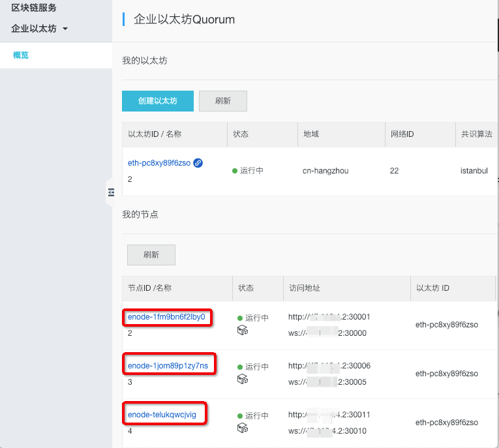
Task: Click the ws address ending 2:30010
Action: (327, 431)
